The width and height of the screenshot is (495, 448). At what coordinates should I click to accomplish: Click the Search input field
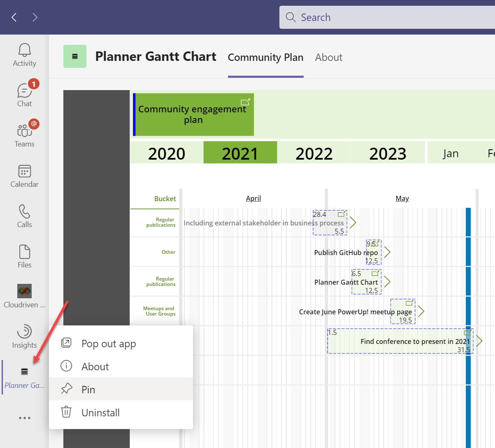[x=391, y=17]
